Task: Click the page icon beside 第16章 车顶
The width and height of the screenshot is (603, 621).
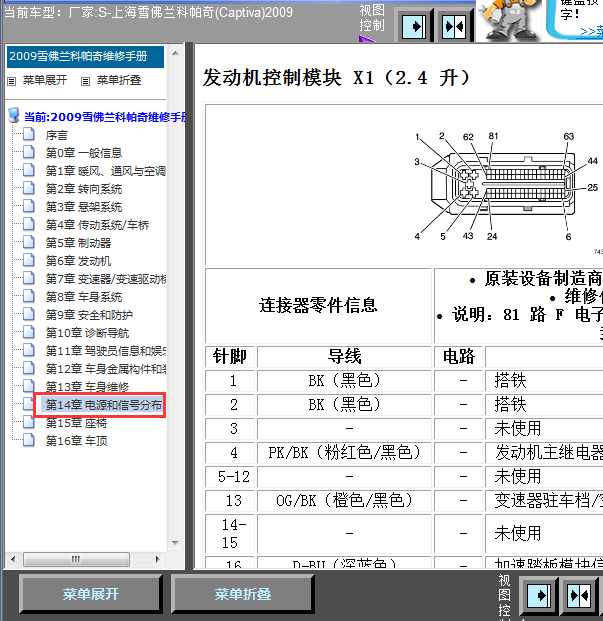Action: click(x=29, y=440)
